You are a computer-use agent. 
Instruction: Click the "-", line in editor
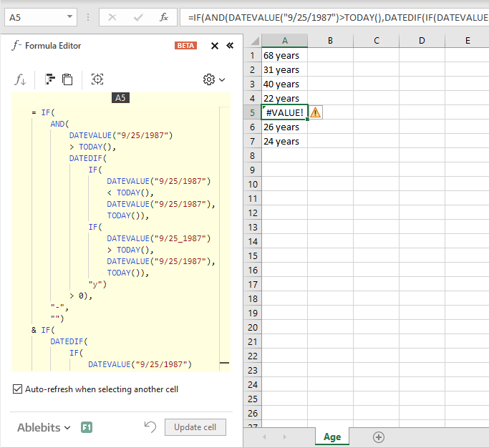coord(59,307)
